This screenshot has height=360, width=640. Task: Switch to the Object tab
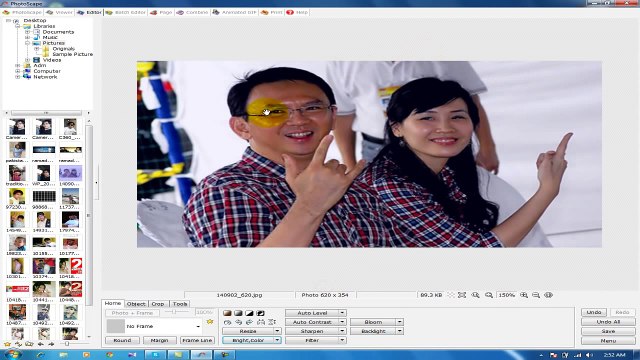136,304
